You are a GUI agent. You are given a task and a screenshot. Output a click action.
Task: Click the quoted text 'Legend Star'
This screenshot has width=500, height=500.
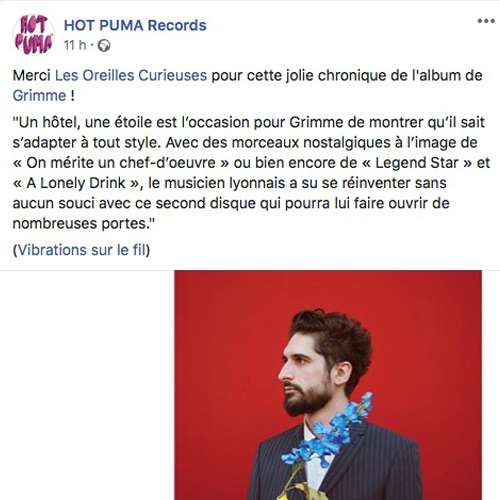[417, 163]
